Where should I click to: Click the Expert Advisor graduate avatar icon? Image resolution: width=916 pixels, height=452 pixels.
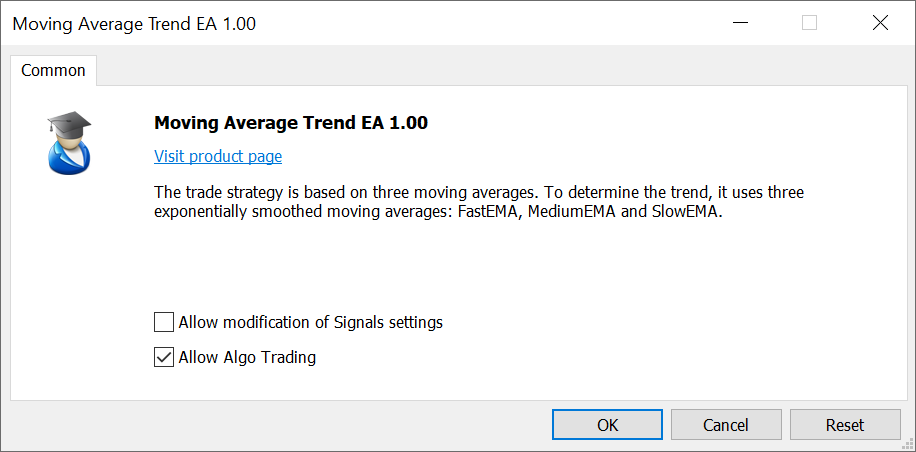(x=68, y=144)
